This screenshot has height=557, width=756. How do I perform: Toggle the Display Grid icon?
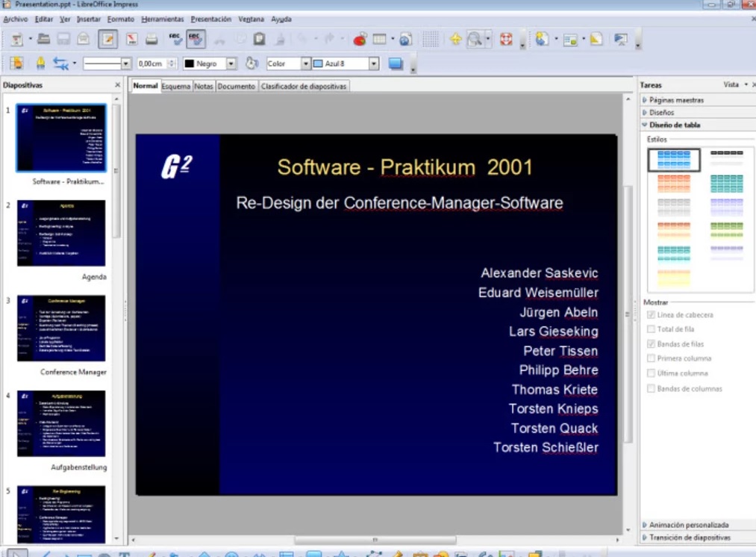[430, 39]
